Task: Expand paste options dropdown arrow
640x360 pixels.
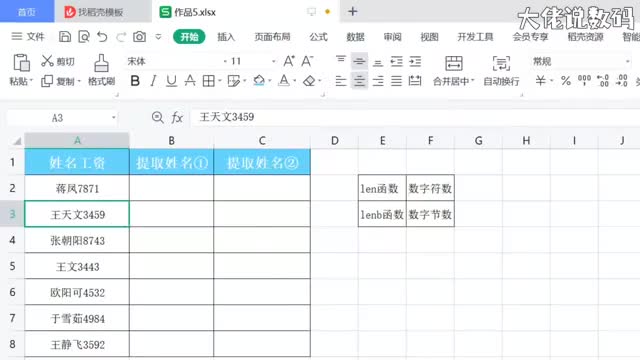Action: (31, 81)
